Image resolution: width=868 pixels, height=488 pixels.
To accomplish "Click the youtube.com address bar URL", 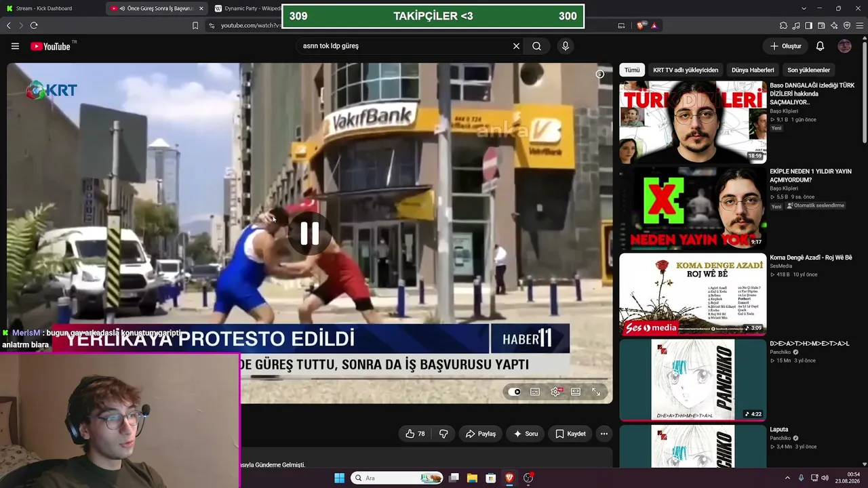I will click(250, 26).
